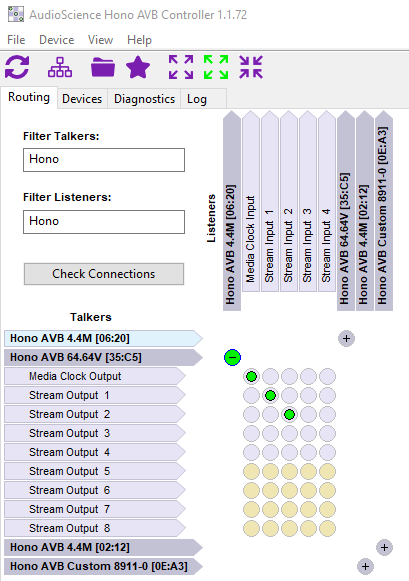Expand the plus in the Hono AVB 4.4M [06:20] talker row
409x581 pixels.
[x=346, y=338]
